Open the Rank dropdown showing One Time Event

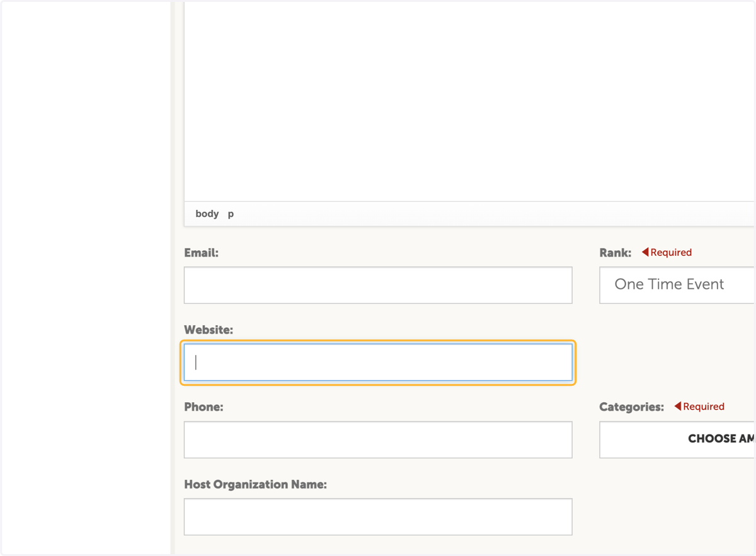pos(677,285)
